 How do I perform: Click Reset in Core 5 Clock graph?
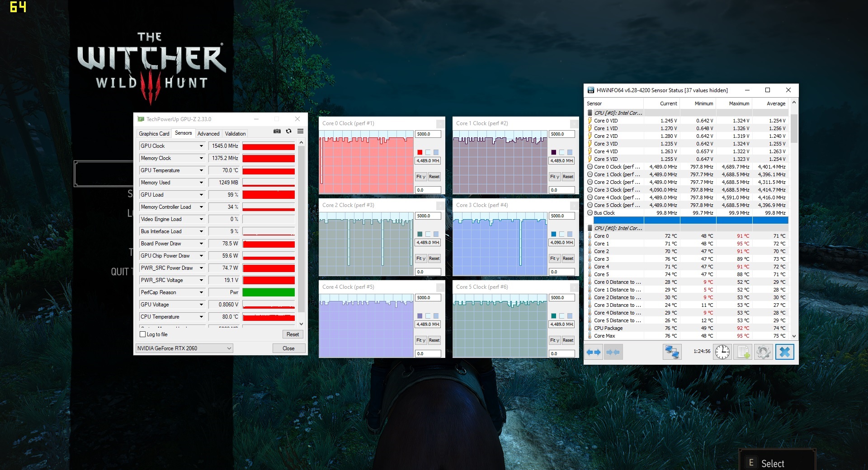tap(568, 340)
